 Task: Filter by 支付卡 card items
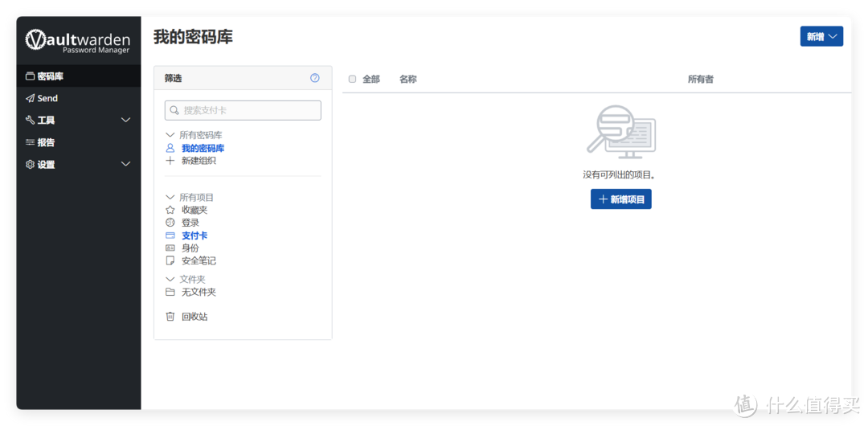click(x=194, y=236)
